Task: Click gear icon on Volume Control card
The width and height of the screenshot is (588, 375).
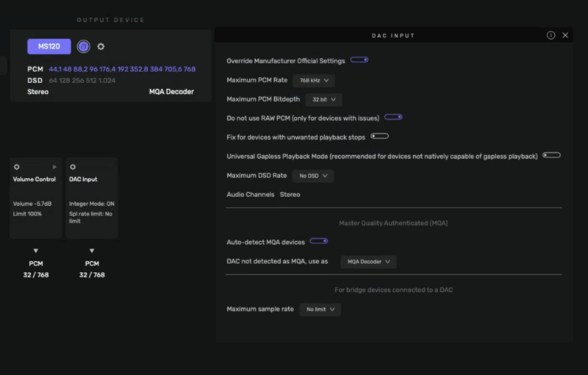Action: point(16,167)
